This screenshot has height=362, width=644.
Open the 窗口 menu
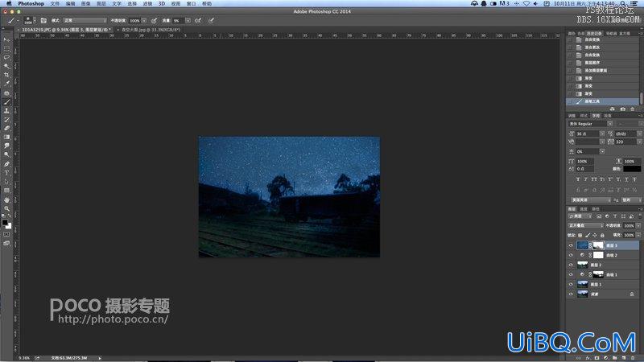[x=191, y=3]
